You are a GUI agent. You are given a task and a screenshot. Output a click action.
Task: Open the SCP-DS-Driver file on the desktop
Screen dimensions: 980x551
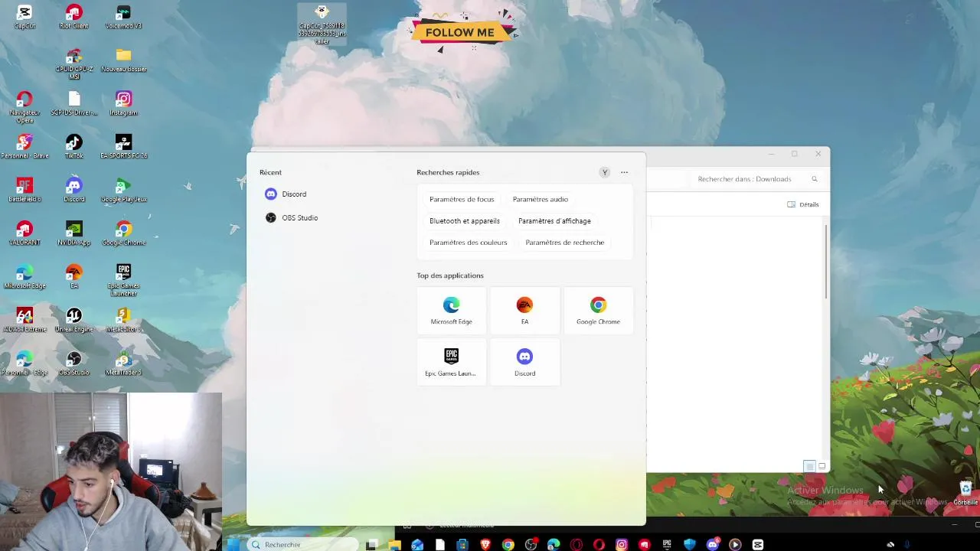73,103
